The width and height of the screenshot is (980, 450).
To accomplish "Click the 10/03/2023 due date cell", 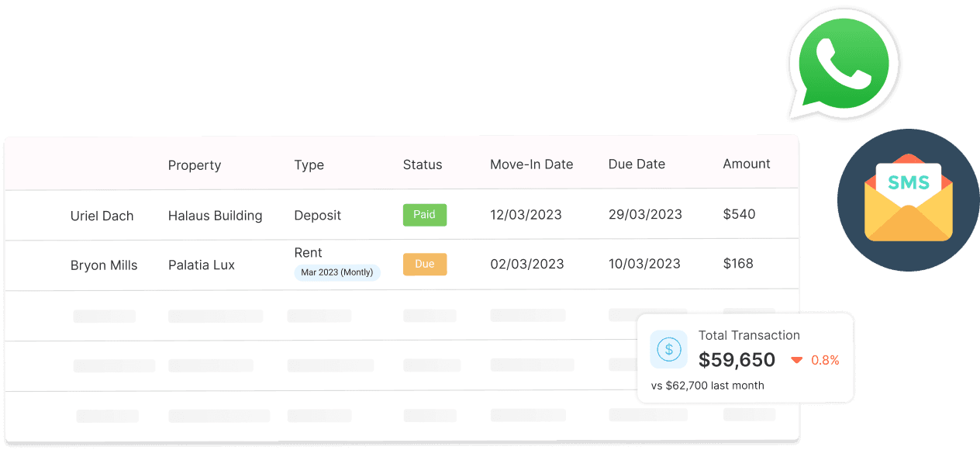I will pyautogui.click(x=644, y=264).
